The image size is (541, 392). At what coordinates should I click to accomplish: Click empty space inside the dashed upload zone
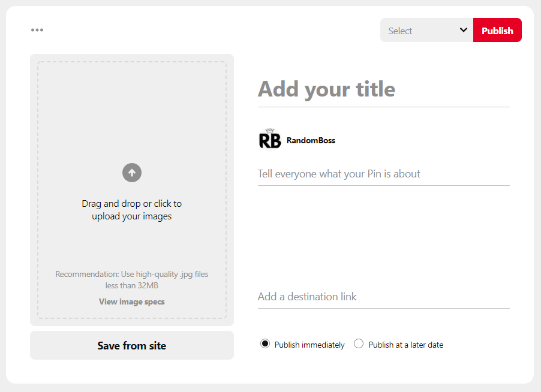[x=132, y=110]
